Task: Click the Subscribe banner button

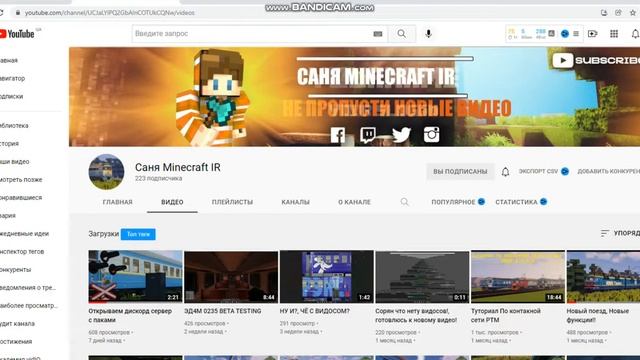Action: click(596, 60)
